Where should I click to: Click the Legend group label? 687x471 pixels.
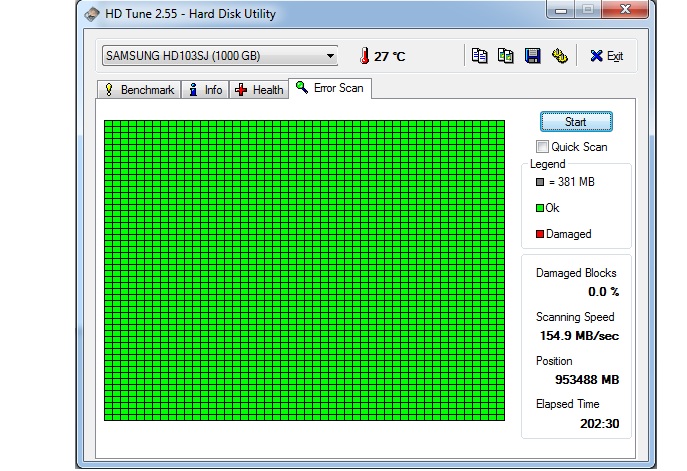(x=548, y=164)
